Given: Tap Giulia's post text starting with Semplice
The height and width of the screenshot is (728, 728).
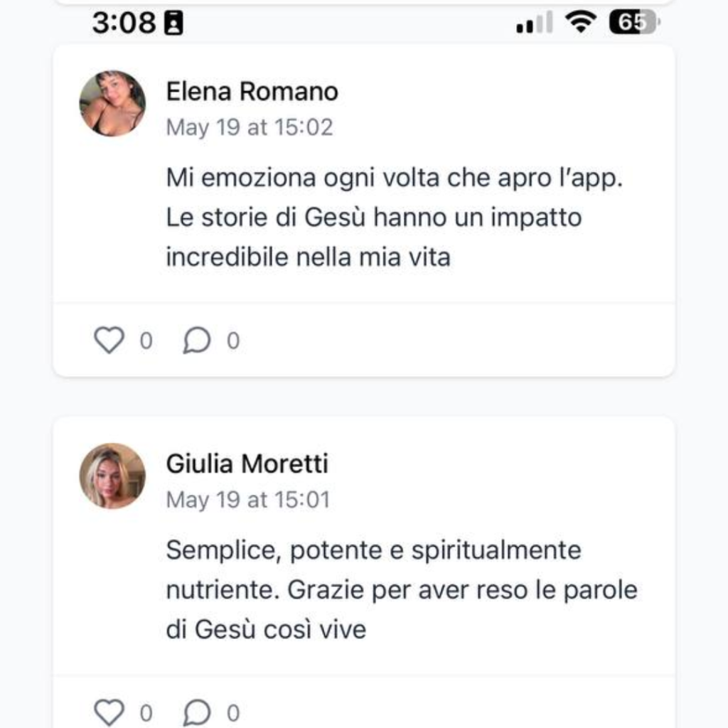Looking at the screenshot, I should [x=401, y=589].
